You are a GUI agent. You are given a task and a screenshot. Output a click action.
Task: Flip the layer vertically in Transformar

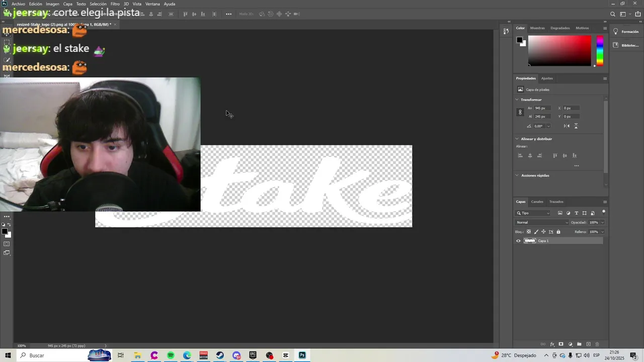576,126
